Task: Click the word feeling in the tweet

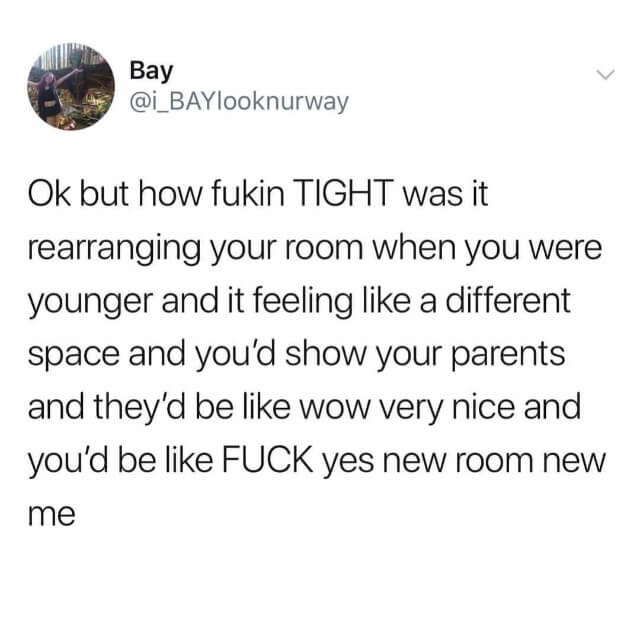Action: tap(302, 303)
